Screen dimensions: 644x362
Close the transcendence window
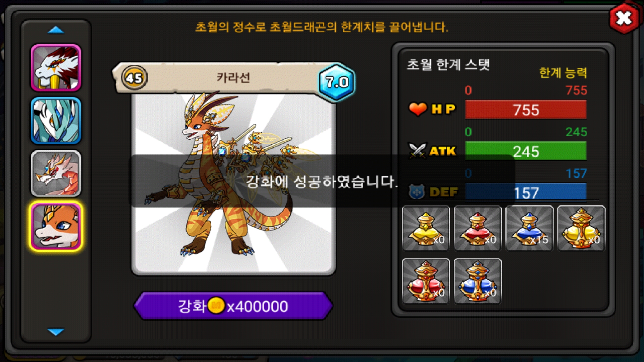624,18
